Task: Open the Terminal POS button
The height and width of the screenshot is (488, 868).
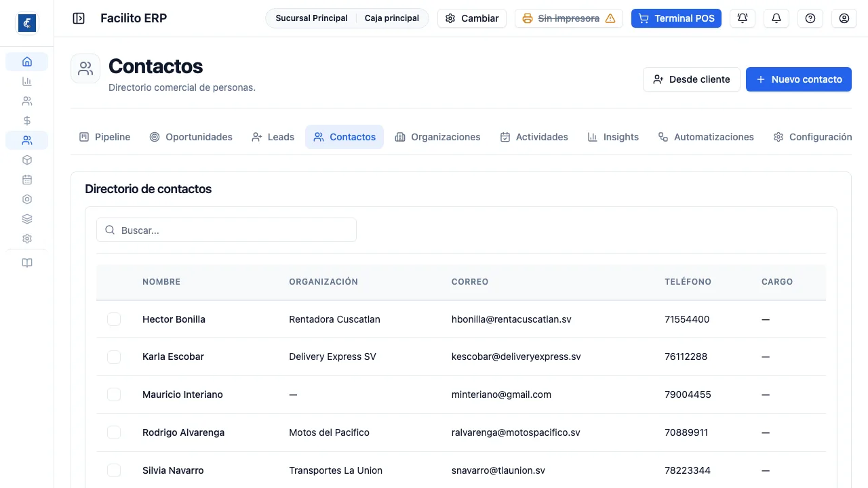Action: pyautogui.click(x=676, y=18)
